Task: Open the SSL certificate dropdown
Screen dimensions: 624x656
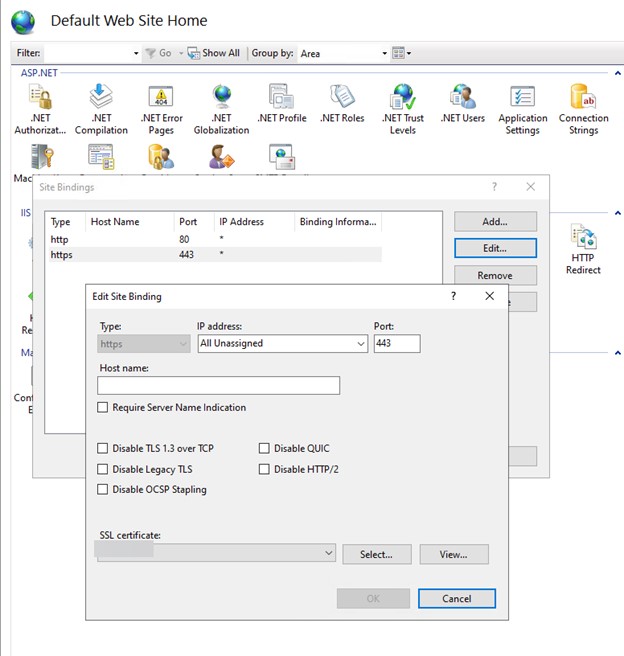Action: (216, 553)
